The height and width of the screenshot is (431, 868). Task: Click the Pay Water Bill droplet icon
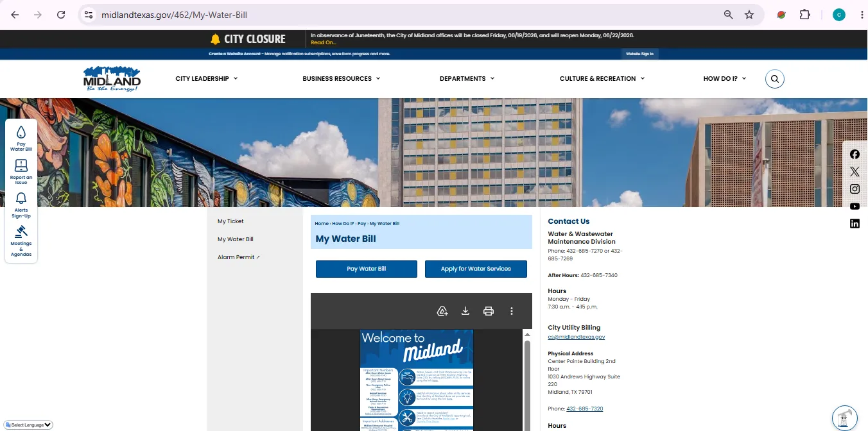pyautogui.click(x=21, y=132)
